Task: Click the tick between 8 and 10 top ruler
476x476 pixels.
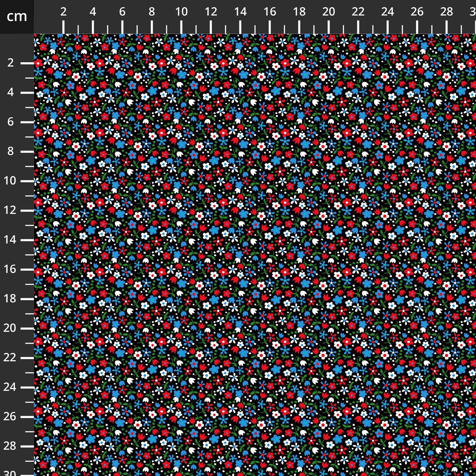Action: click(x=166, y=28)
